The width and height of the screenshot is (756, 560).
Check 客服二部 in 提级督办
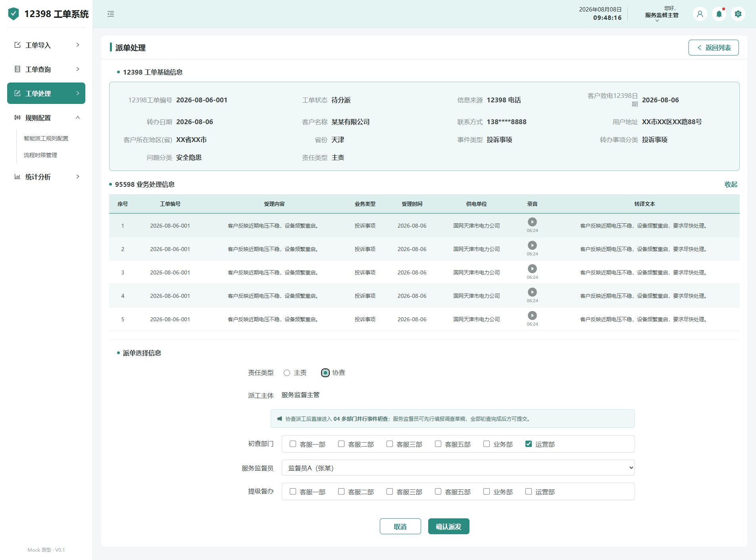(x=341, y=491)
